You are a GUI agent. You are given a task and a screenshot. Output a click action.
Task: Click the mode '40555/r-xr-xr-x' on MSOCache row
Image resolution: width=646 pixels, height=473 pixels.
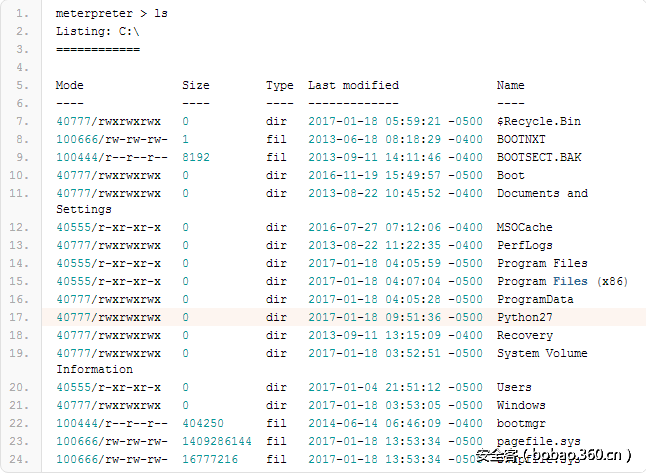click(108, 227)
